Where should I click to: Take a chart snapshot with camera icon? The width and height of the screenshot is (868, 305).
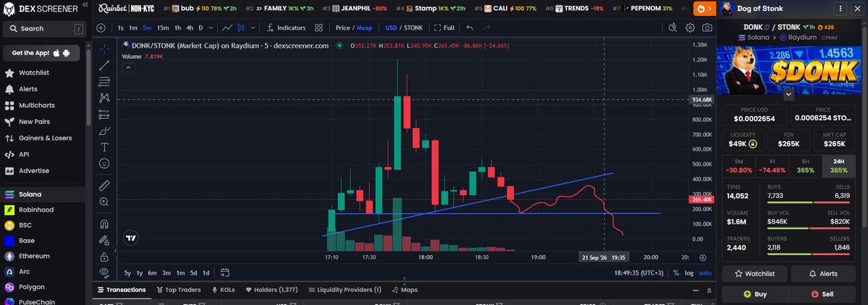click(x=707, y=28)
